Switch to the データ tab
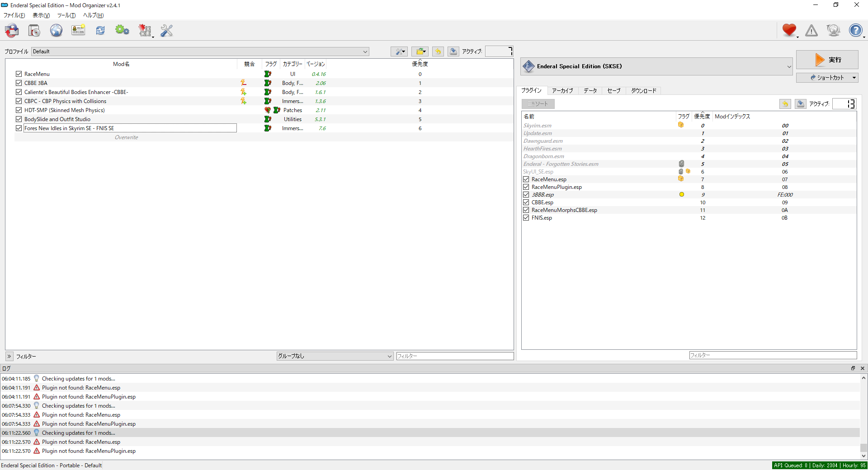Image resolution: width=868 pixels, height=470 pixels. point(590,91)
